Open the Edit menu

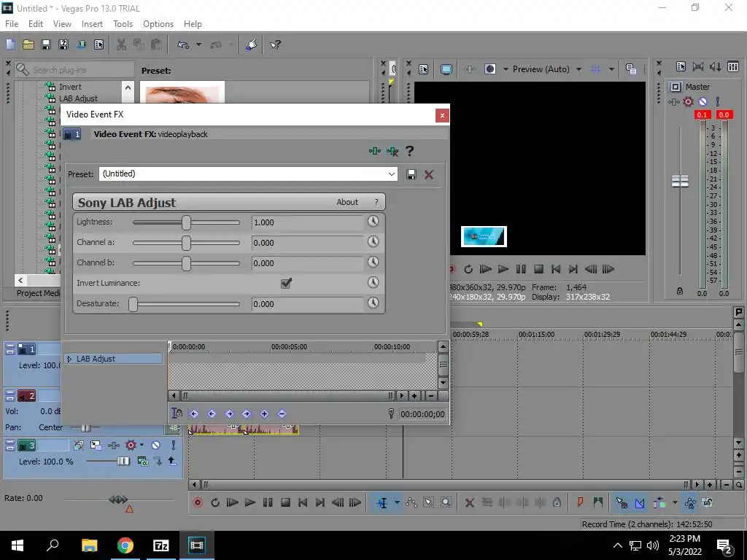click(x=36, y=24)
